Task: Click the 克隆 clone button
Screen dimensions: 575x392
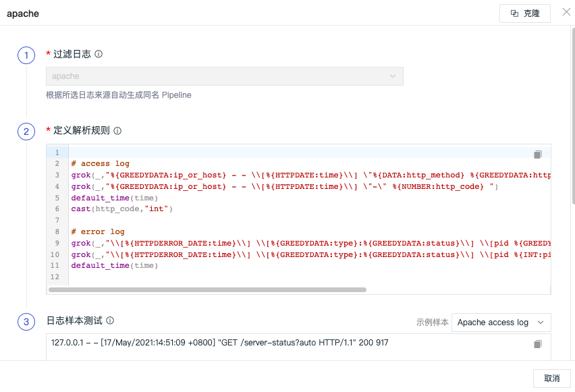Action: (x=525, y=13)
